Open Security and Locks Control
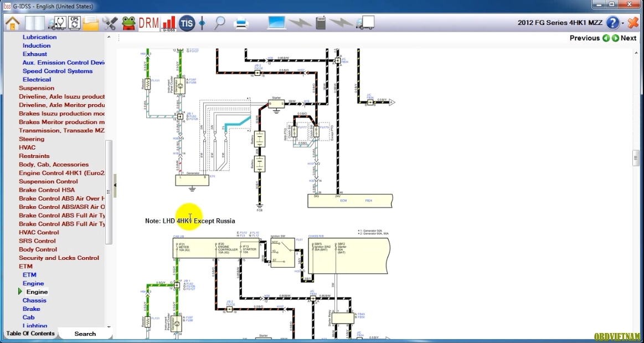644x343 pixels. (59, 258)
